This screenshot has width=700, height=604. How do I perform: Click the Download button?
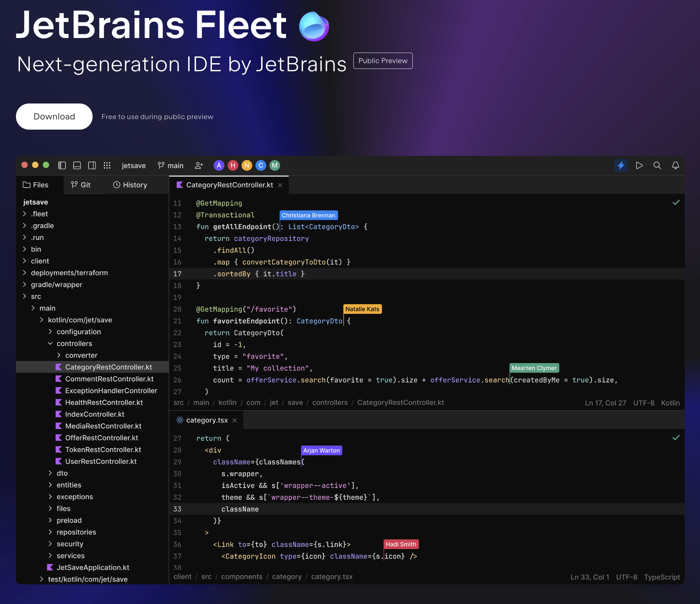[x=54, y=116]
